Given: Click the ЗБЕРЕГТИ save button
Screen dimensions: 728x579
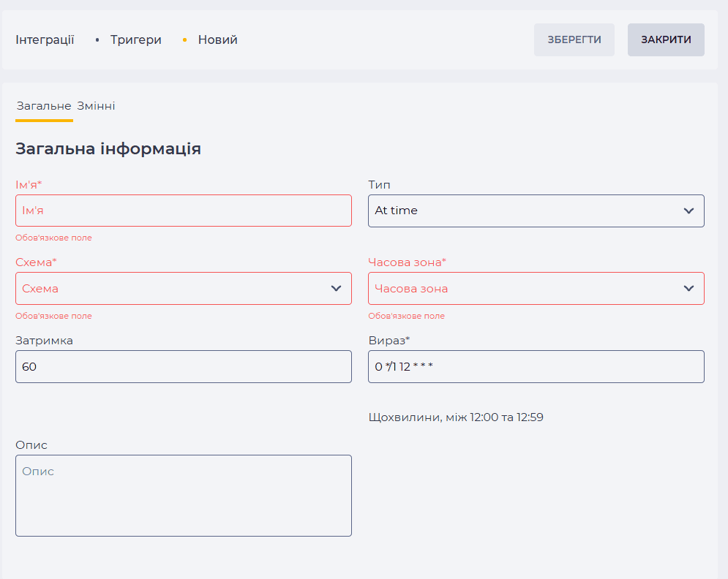Looking at the screenshot, I should tap(574, 40).
